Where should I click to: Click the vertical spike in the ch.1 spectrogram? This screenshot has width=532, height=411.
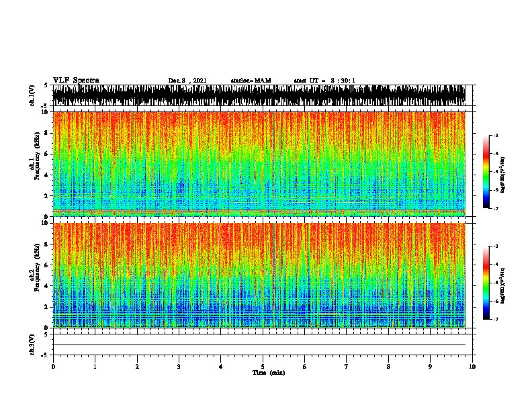click(273, 164)
